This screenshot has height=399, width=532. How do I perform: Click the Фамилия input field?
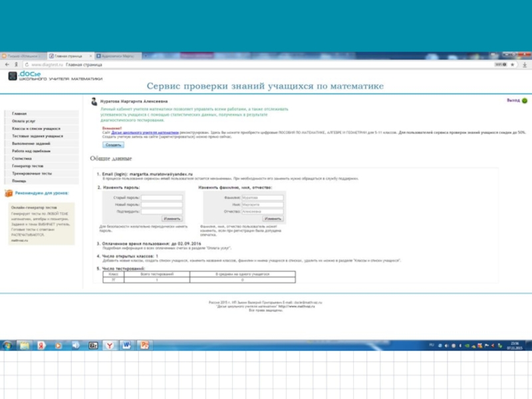coord(262,198)
